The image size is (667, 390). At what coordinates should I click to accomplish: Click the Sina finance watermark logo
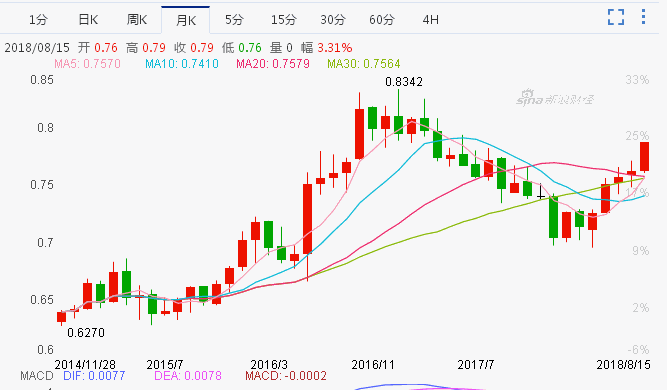[x=555, y=98]
